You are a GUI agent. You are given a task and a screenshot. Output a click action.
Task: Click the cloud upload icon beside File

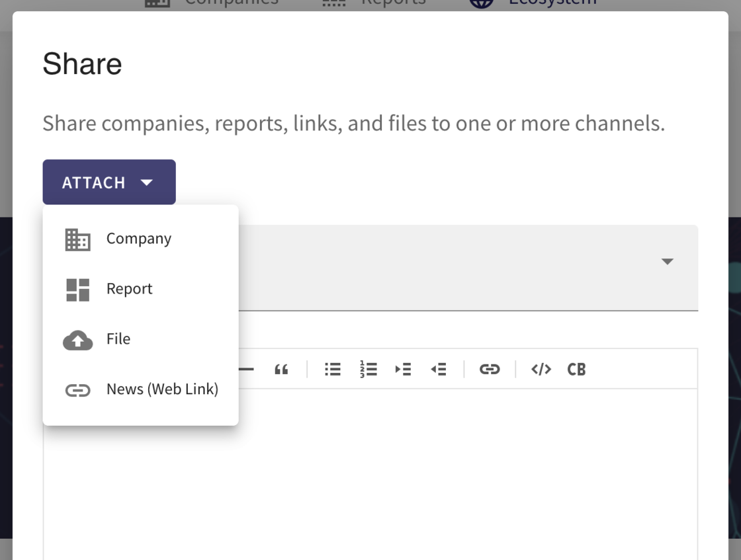(x=77, y=340)
